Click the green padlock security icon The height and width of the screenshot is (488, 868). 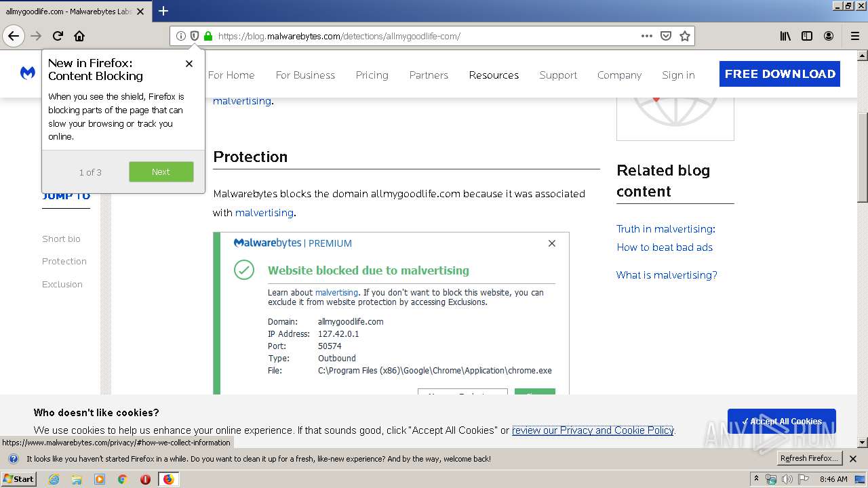[208, 36]
